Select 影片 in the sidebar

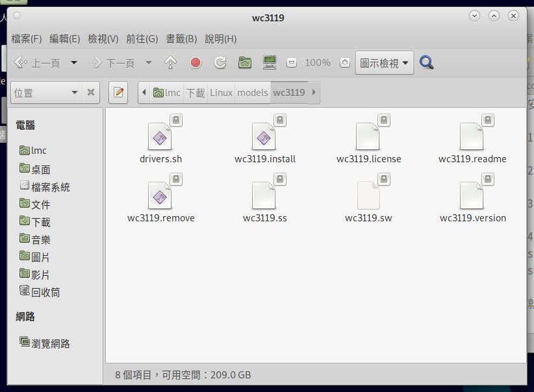point(34,275)
